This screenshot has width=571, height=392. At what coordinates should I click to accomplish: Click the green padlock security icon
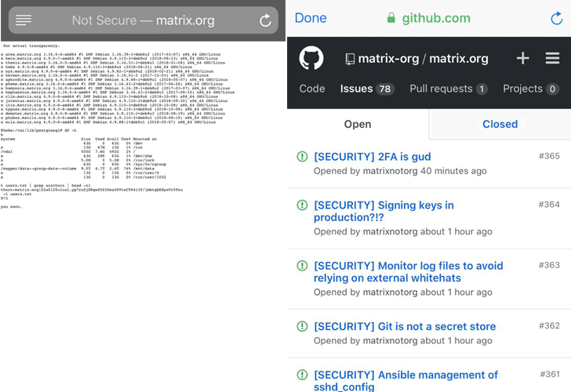click(391, 18)
